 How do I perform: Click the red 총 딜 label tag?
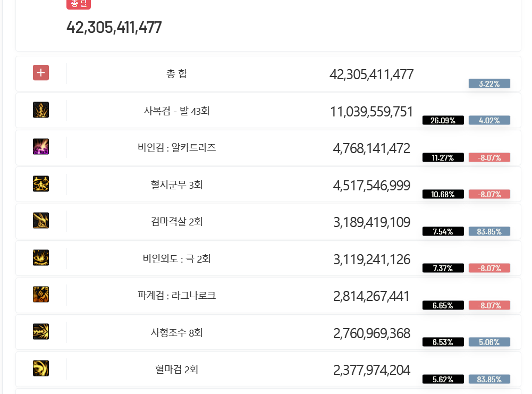pyautogui.click(x=79, y=4)
